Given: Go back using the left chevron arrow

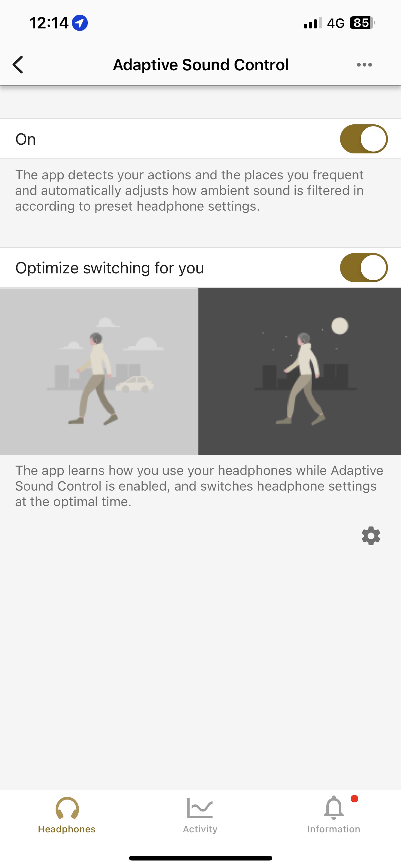Looking at the screenshot, I should (x=18, y=64).
